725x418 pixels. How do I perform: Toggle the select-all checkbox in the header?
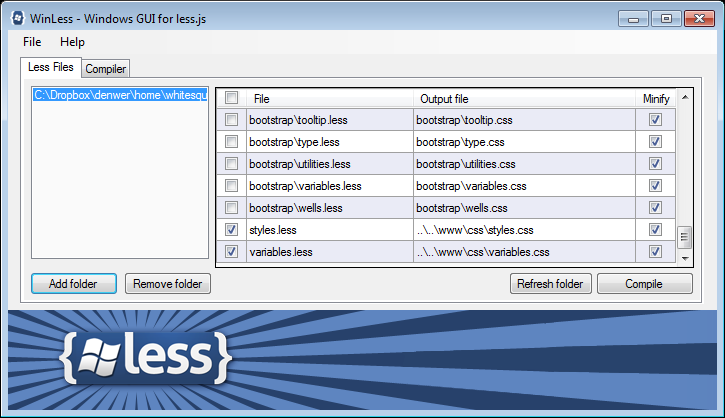231,98
